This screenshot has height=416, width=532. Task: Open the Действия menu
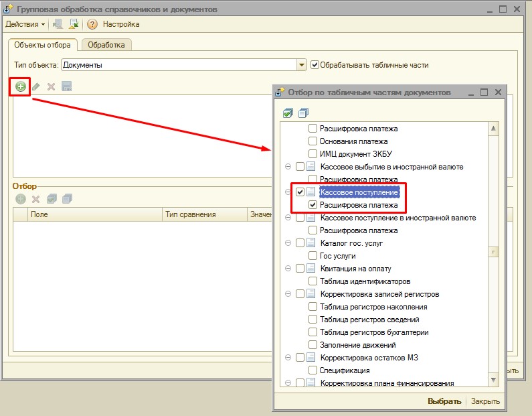[x=25, y=24]
